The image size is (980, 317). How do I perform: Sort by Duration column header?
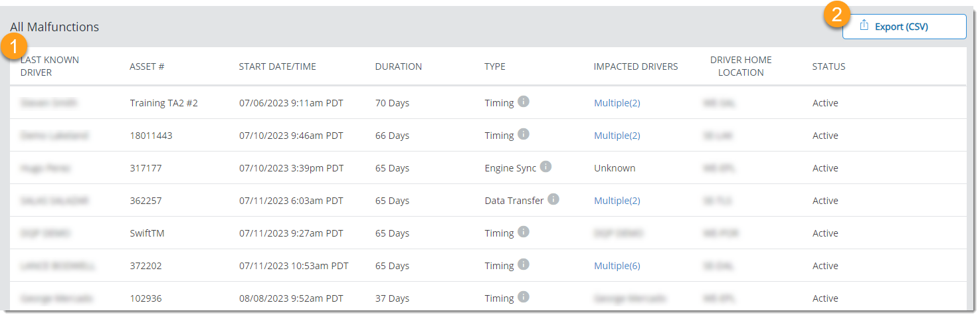pos(399,66)
